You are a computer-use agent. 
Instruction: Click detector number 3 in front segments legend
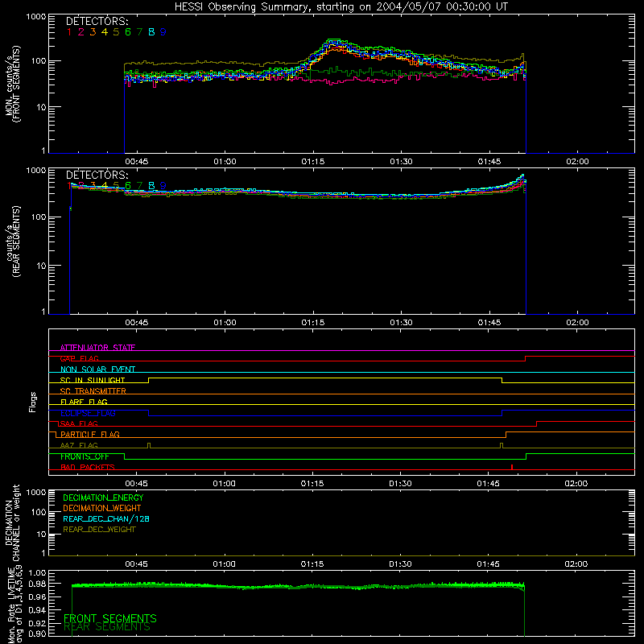pyautogui.click(x=93, y=32)
